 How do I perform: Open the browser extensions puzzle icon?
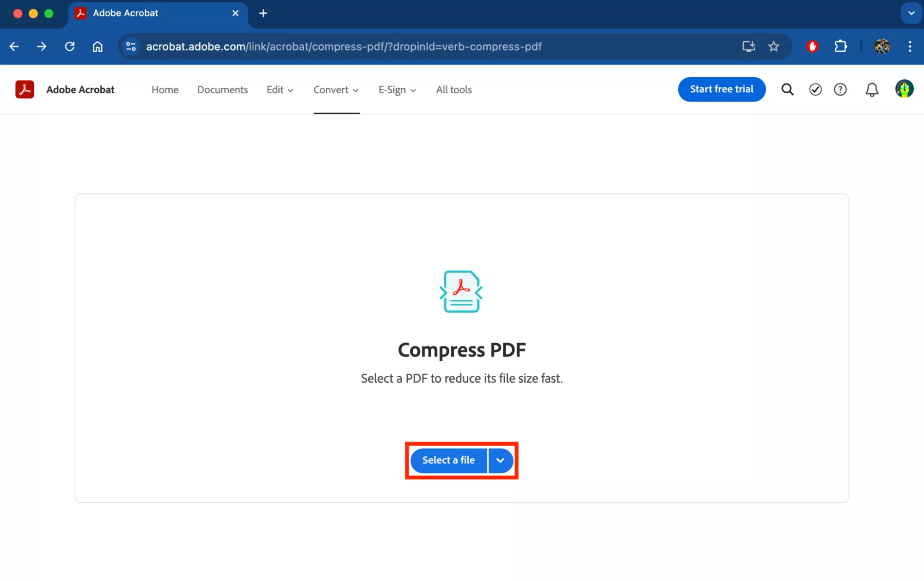click(x=840, y=47)
